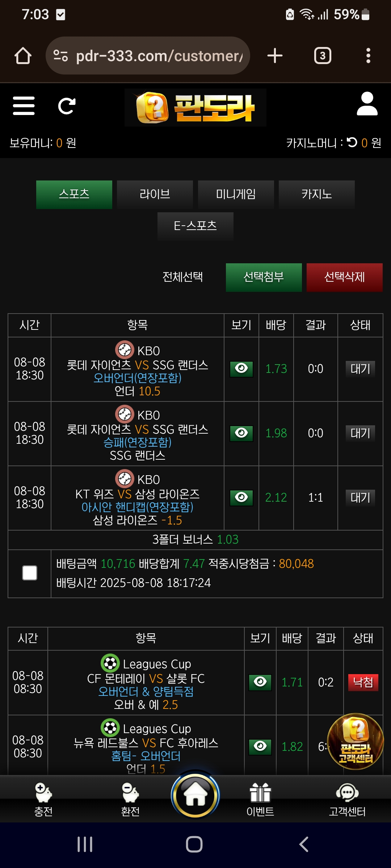
Task: Check the bet slip selection checkbox
Action: pyautogui.click(x=30, y=573)
